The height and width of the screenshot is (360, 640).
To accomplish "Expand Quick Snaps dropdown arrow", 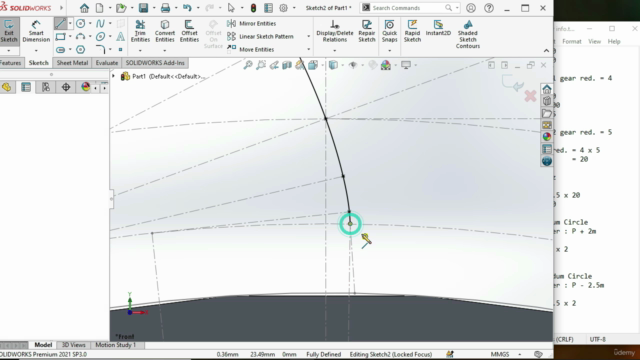I will [x=389, y=51].
